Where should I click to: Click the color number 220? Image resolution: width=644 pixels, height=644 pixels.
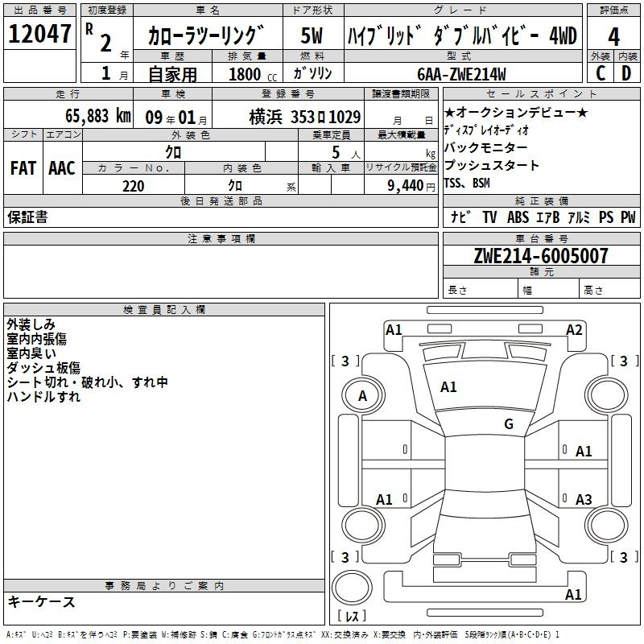click(134, 186)
